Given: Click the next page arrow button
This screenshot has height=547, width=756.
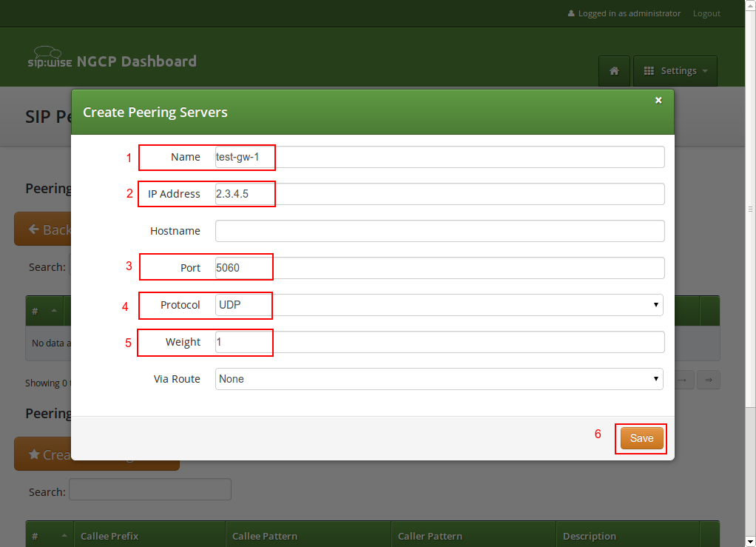Looking at the screenshot, I should coord(684,380).
